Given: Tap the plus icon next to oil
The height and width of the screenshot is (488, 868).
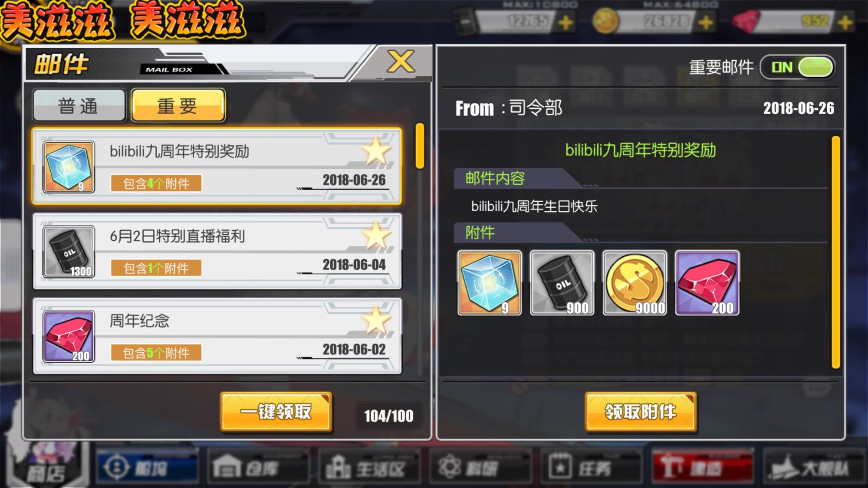Looking at the screenshot, I should (566, 22).
